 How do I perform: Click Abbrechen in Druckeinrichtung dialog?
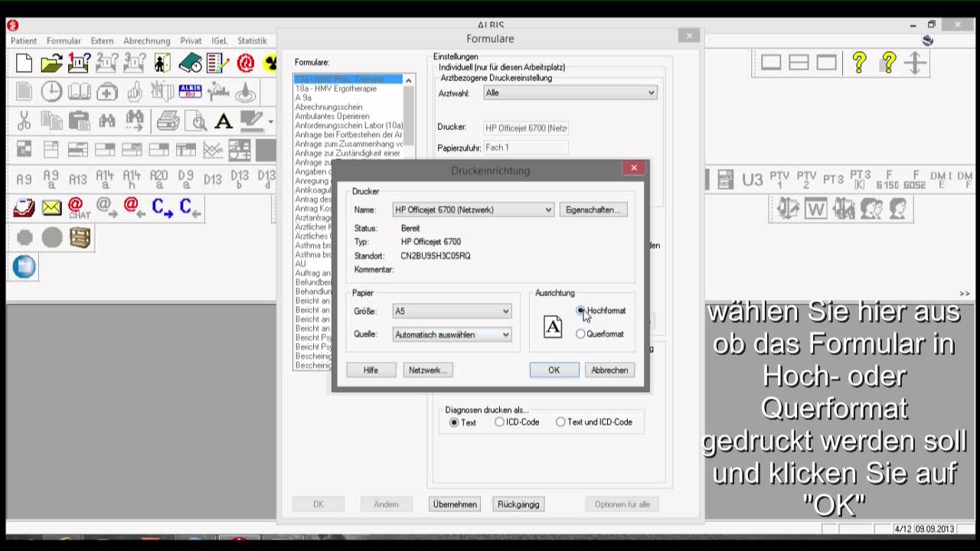[x=609, y=370]
